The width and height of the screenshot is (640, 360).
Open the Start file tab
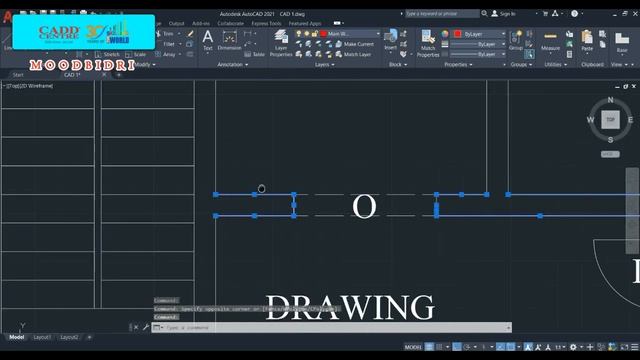click(x=18, y=75)
